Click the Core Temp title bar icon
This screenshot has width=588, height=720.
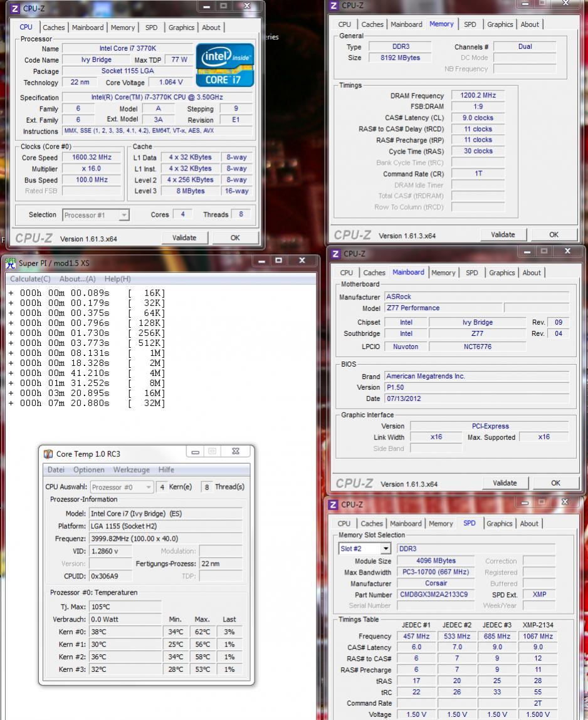(x=48, y=454)
